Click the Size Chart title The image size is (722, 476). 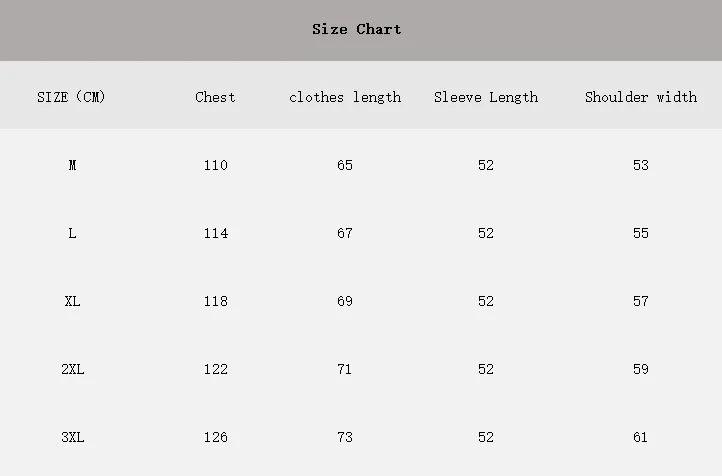tap(357, 29)
